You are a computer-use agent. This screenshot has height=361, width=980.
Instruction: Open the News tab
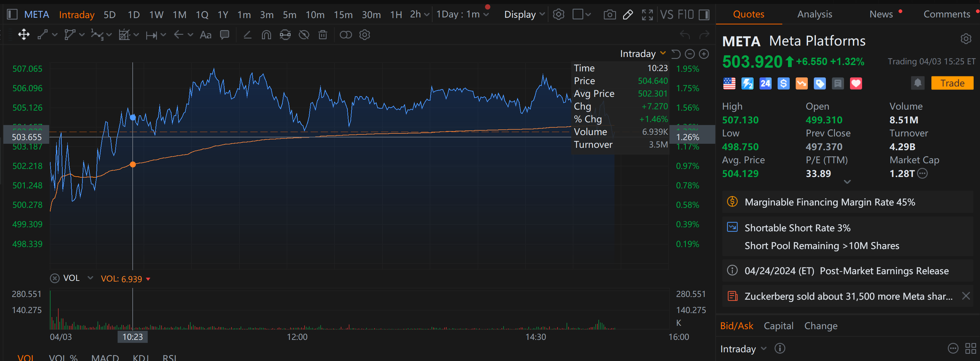881,14
